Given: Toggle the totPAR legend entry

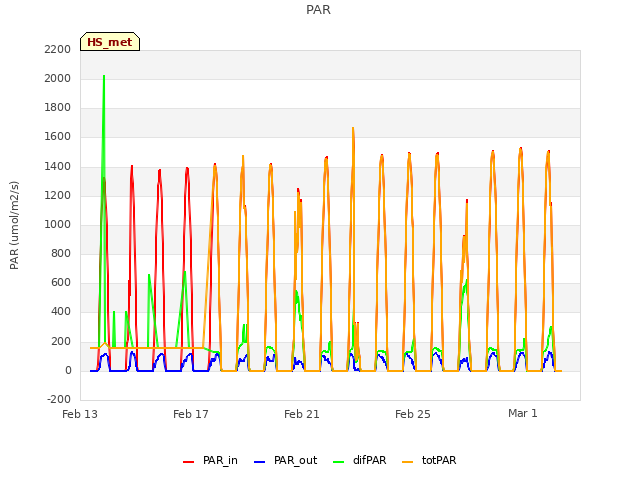Looking at the screenshot, I should coord(429,460).
